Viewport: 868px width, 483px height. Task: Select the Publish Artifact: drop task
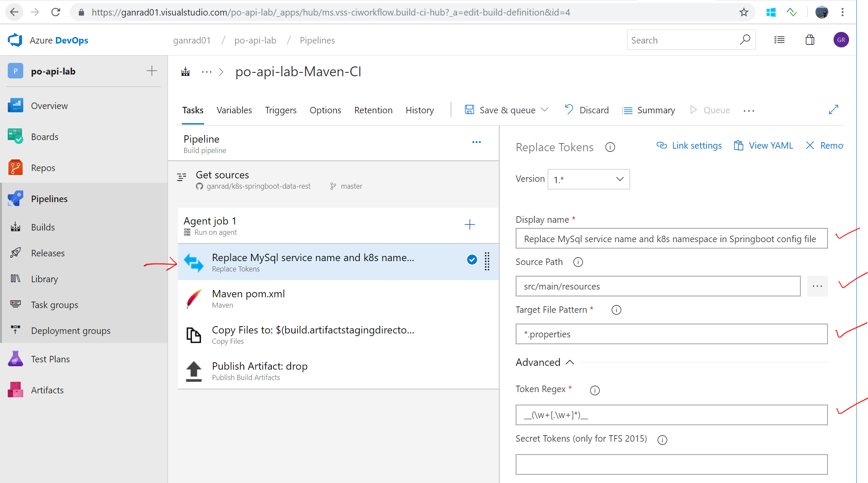338,371
